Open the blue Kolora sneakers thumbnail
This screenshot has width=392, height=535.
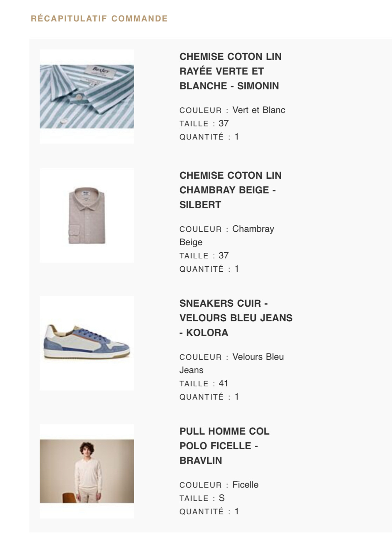tap(87, 343)
